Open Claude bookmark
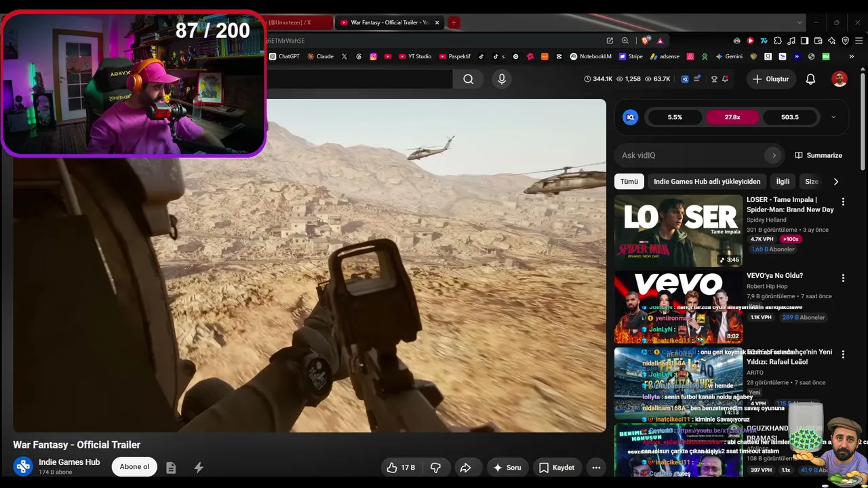The width and height of the screenshot is (868, 488). 321,57
